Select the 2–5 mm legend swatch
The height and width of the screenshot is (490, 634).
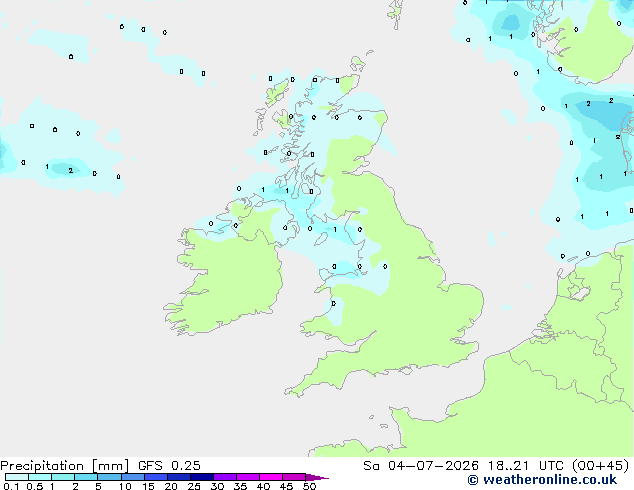pyautogui.click(x=86, y=477)
